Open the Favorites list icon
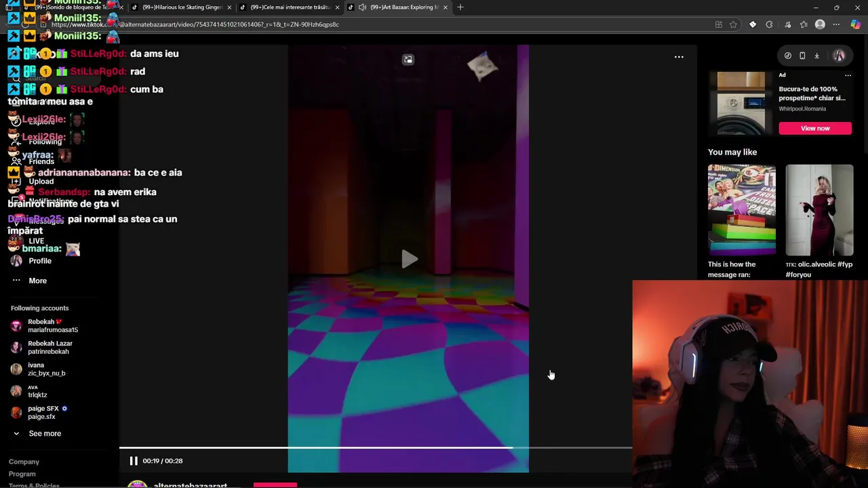Image resolution: width=868 pixels, height=488 pixels. click(804, 24)
